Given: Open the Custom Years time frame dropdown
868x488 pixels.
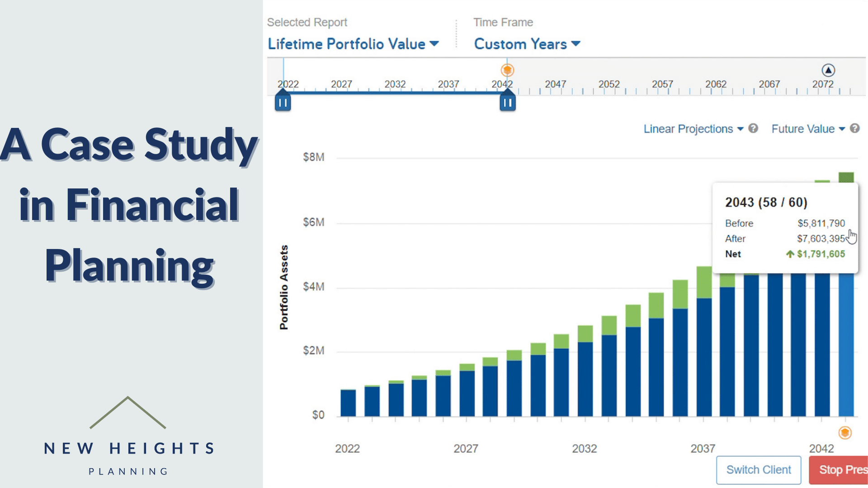Looking at the screenshot, I should tap(527, 44).
